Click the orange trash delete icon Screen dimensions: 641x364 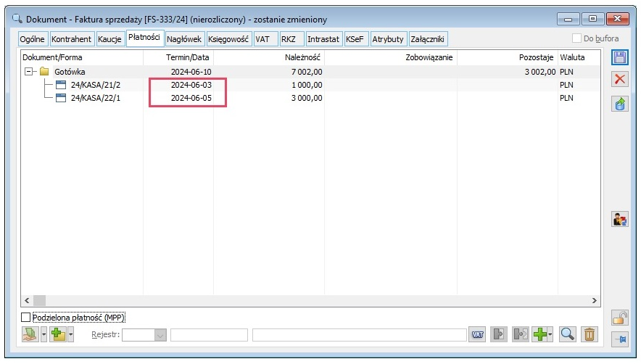click(x=589, y=334)
